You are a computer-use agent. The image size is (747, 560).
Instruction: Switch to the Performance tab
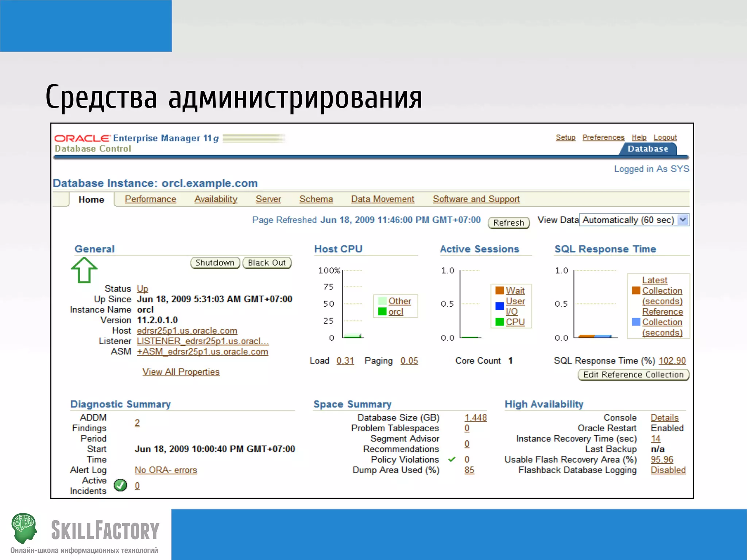pyautogui.click(x=150, y=199)
